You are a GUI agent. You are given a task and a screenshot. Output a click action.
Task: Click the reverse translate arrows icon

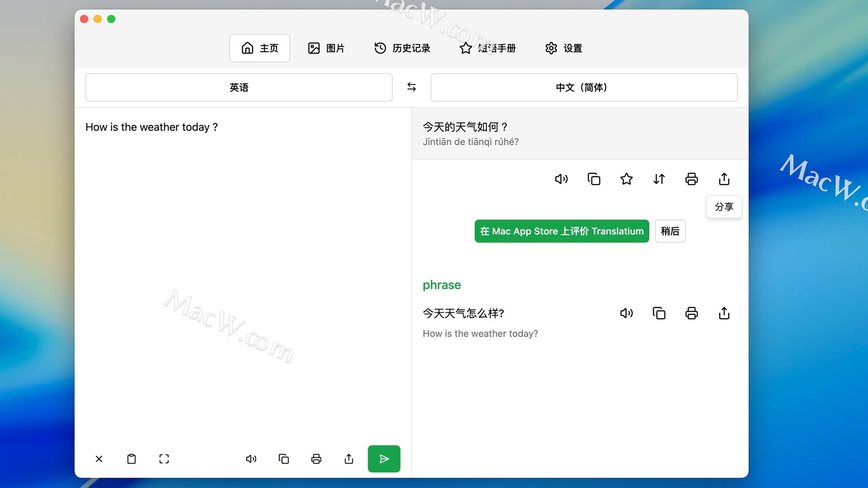[x=659, y=179]
